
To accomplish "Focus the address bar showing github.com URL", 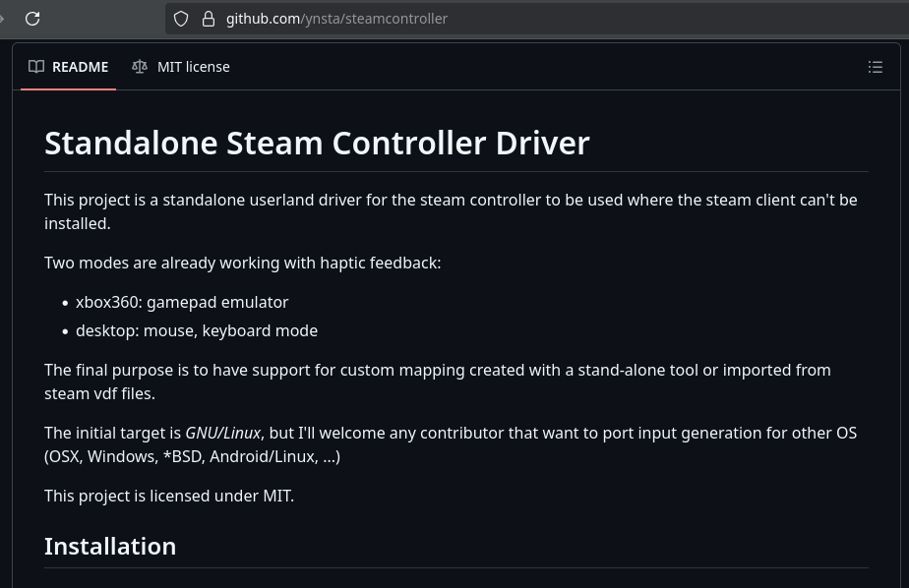I will coord(537,19).
